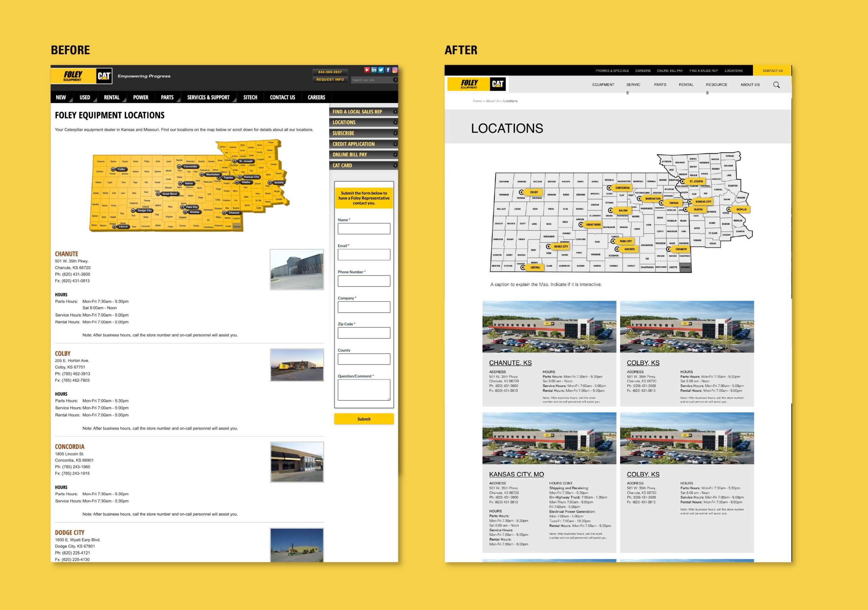Open the Facebook social icon
This screenshot has height=610, width=868.
388,70
